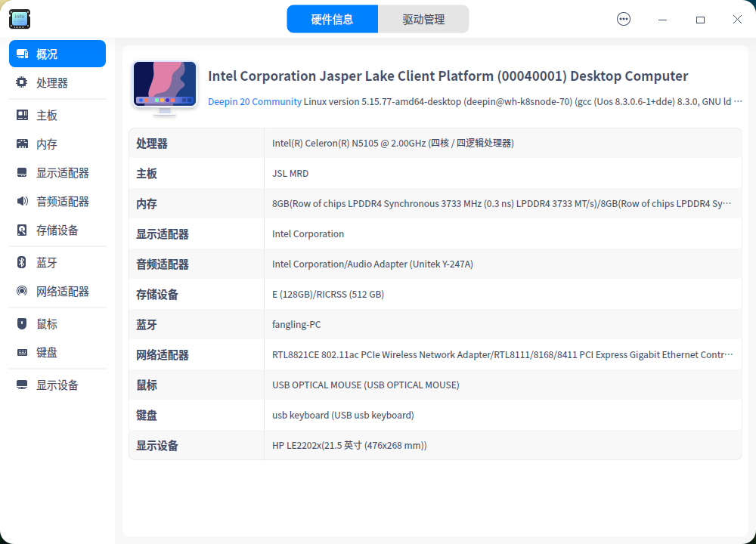Click the desktop computer thumbnail image

point(165,88)
